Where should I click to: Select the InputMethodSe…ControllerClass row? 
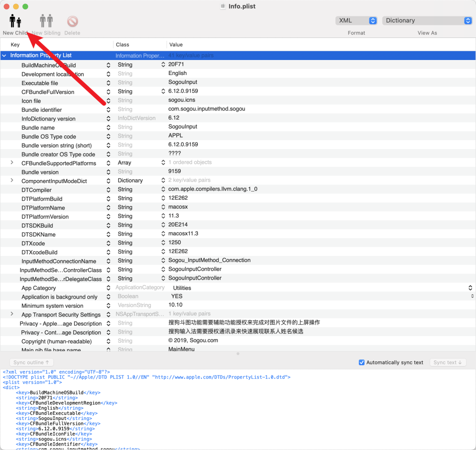[x=238, y=270]
